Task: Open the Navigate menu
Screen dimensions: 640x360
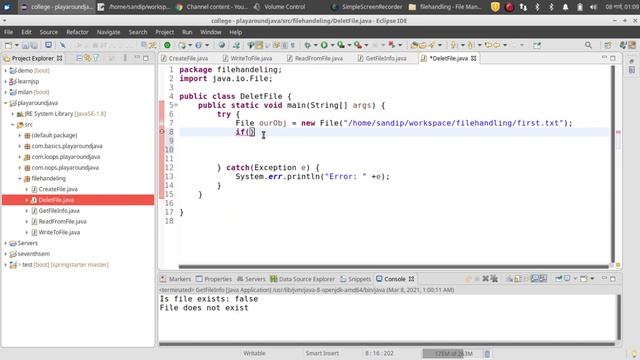Action: (108, 32)
